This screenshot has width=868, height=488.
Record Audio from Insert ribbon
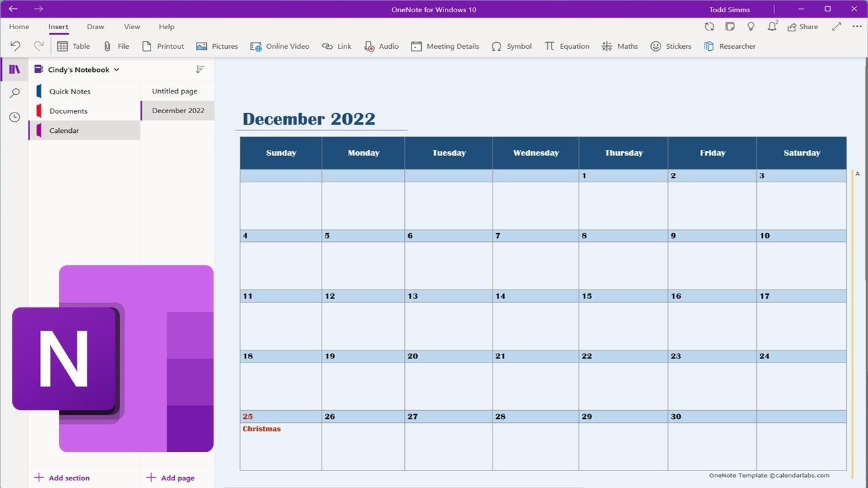point(381,46)
